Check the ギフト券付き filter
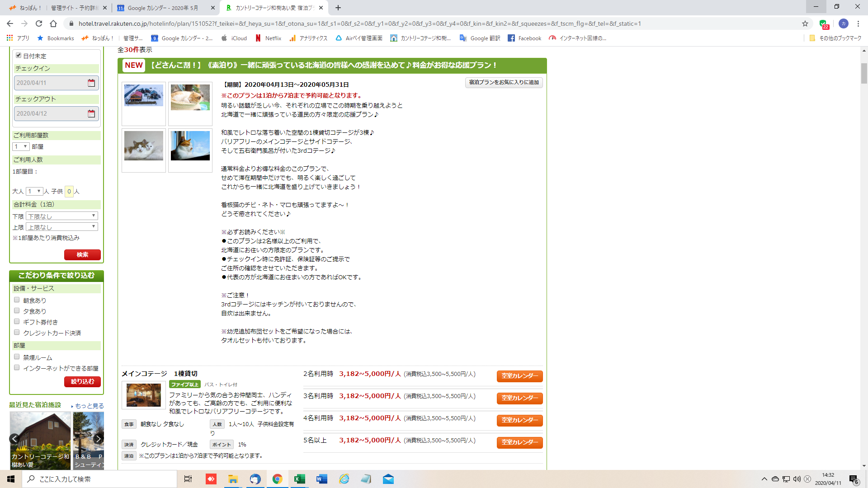 (x=17, y=321)
